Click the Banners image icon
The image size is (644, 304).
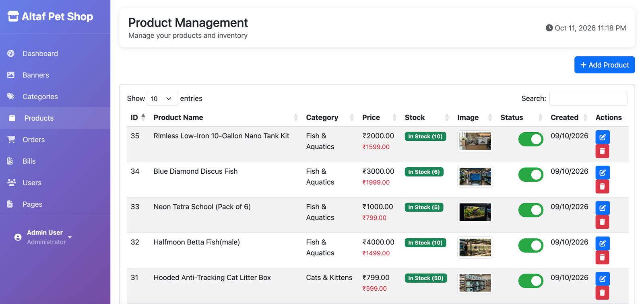pos(11,75)
